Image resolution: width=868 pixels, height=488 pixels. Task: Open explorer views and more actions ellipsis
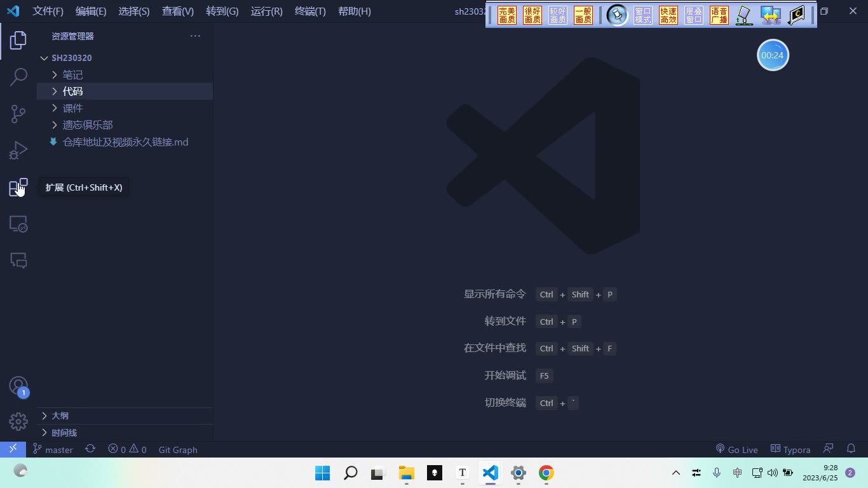195,36
